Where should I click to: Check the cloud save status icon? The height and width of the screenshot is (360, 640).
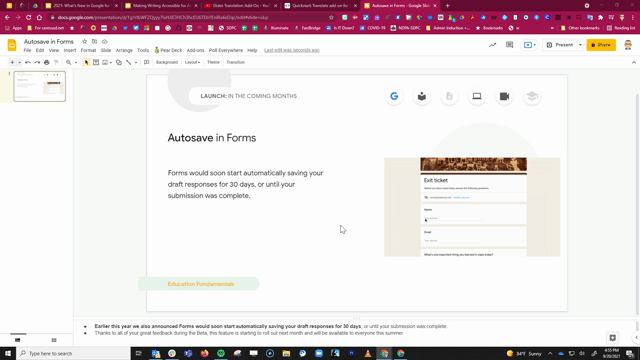pos(104,42)
